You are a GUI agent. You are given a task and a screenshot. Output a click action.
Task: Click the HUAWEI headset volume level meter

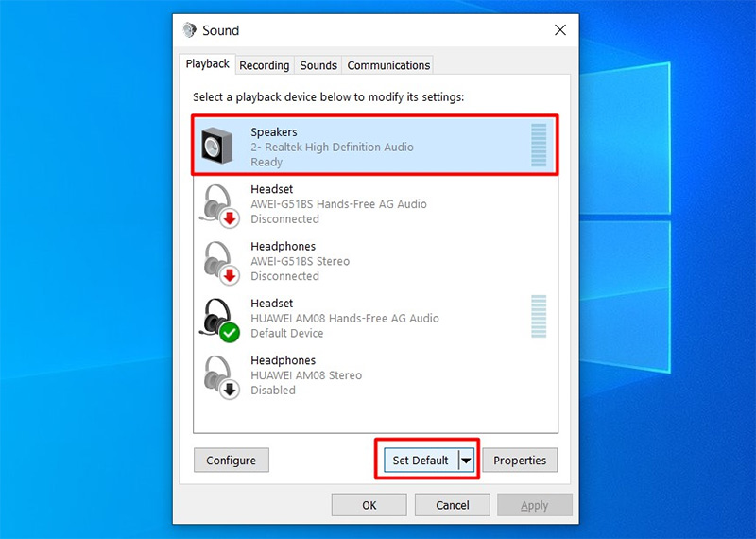click(539, 318)
